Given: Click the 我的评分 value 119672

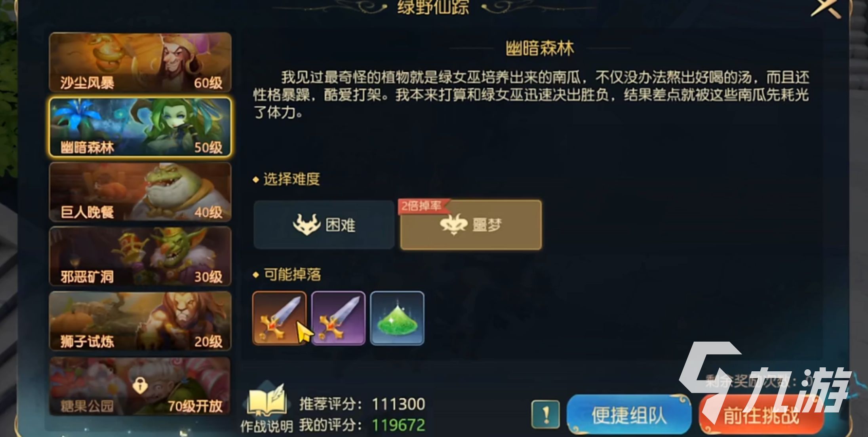Looking at the screenshot, I should [398, 425].
